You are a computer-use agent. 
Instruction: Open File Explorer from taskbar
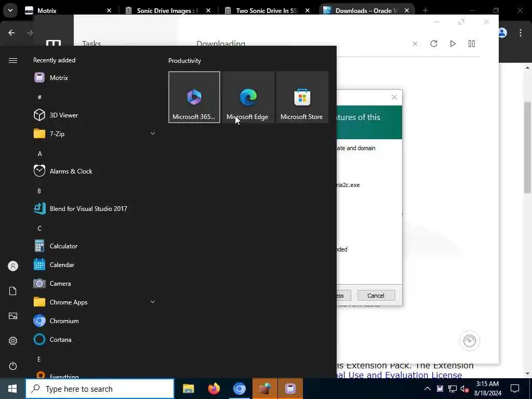pos(188,389)
